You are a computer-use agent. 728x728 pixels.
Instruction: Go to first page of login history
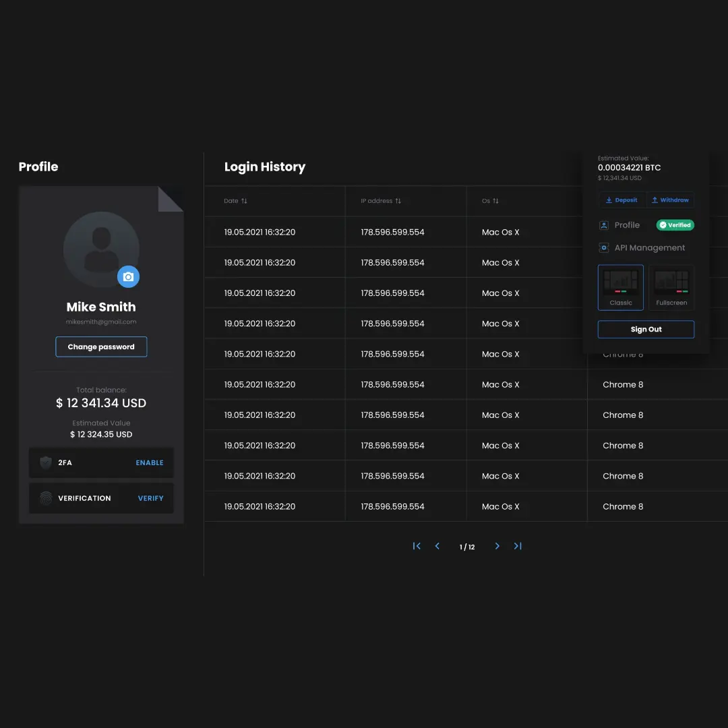click(x=417, y=546)
